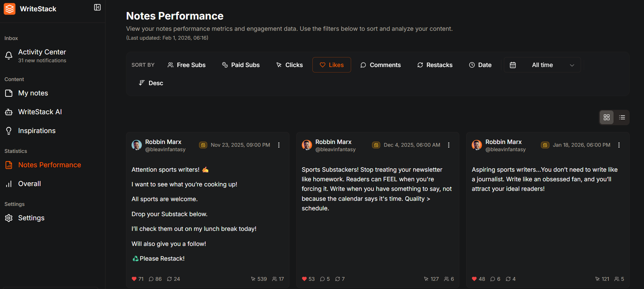The image size is (644, 289).
Task: Click the Inspirations lightbulb icon
Action: pos(9,131)
